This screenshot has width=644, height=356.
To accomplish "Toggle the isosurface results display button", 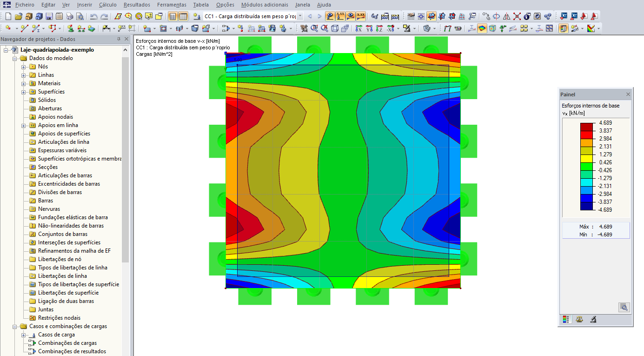I will (x=482, y=28).
